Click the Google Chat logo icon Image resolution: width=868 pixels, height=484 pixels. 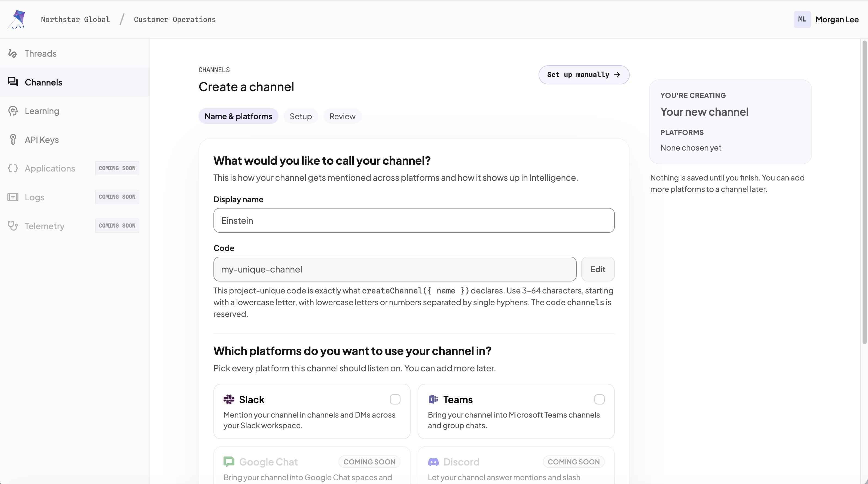point(229,462)
